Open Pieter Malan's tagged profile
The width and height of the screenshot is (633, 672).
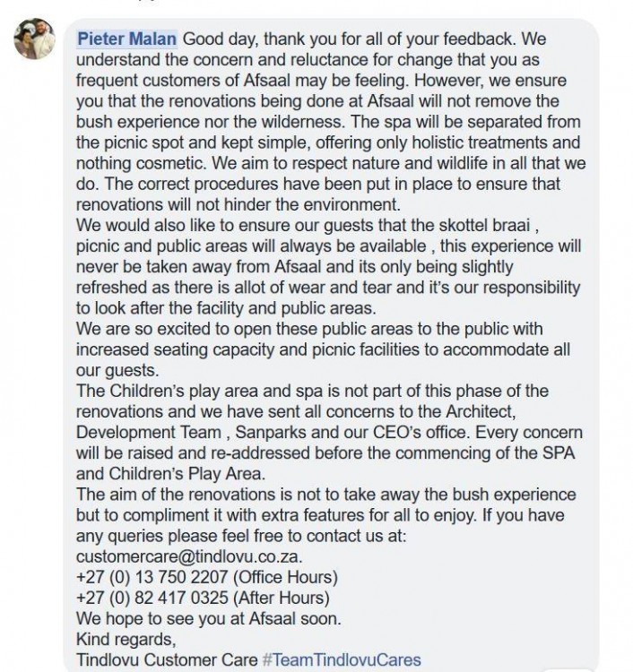(x=127, y=39)
